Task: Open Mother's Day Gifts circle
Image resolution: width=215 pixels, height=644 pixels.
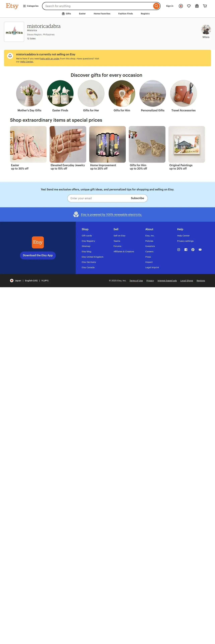Action: tap(29, 93)
